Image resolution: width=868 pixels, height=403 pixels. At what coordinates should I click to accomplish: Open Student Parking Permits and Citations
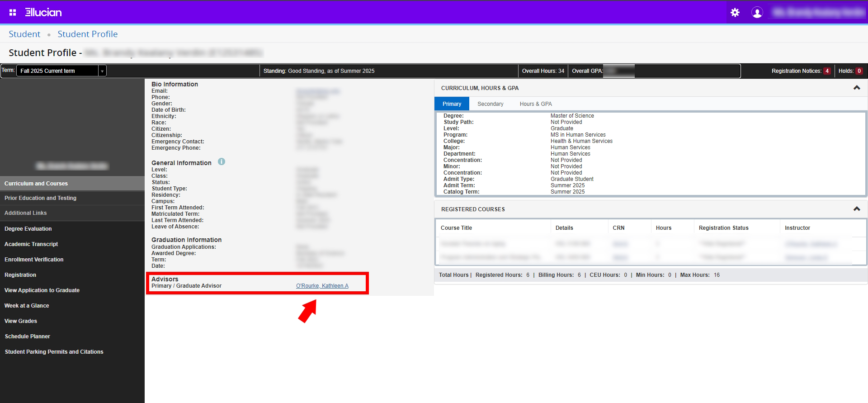click(54, 352)
